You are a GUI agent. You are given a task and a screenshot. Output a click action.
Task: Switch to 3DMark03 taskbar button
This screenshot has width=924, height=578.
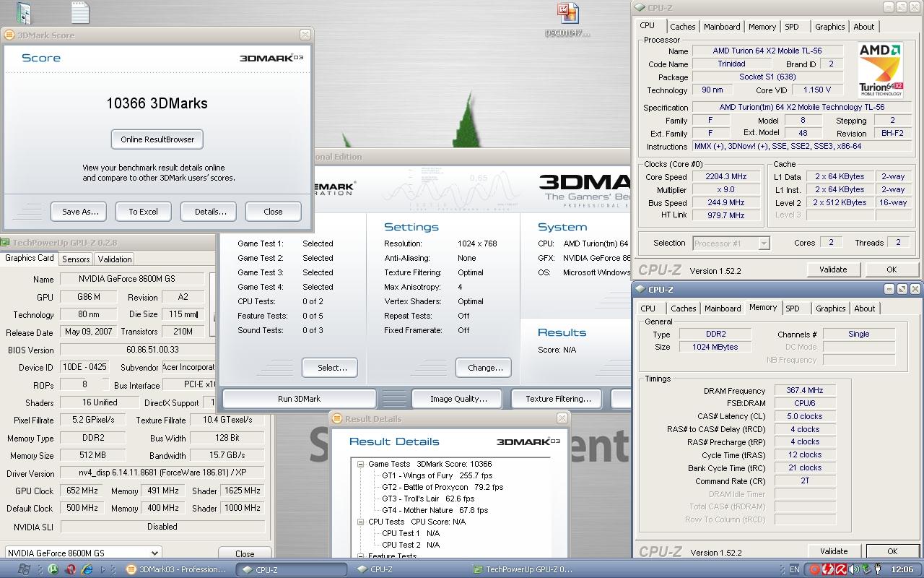pyautogui.click(x=176, y=569)
